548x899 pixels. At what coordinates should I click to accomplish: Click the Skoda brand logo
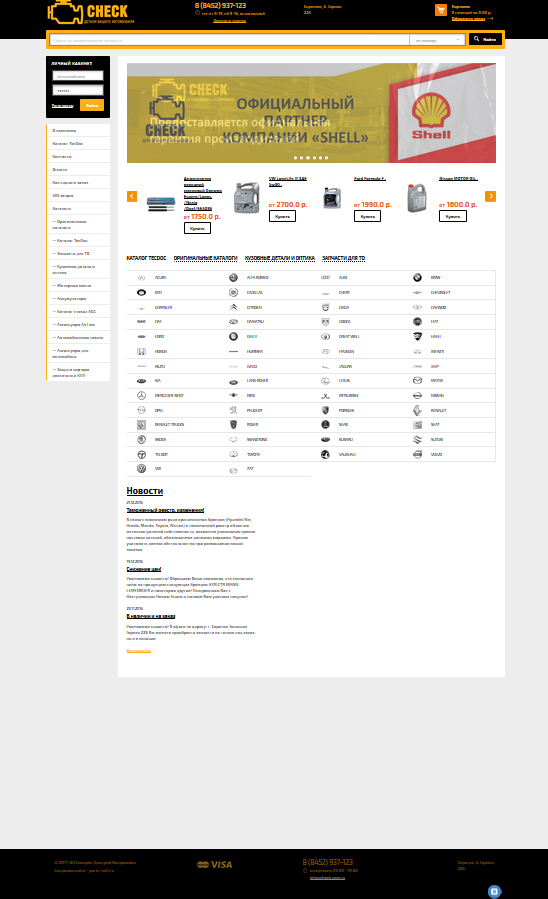(141, 440)
